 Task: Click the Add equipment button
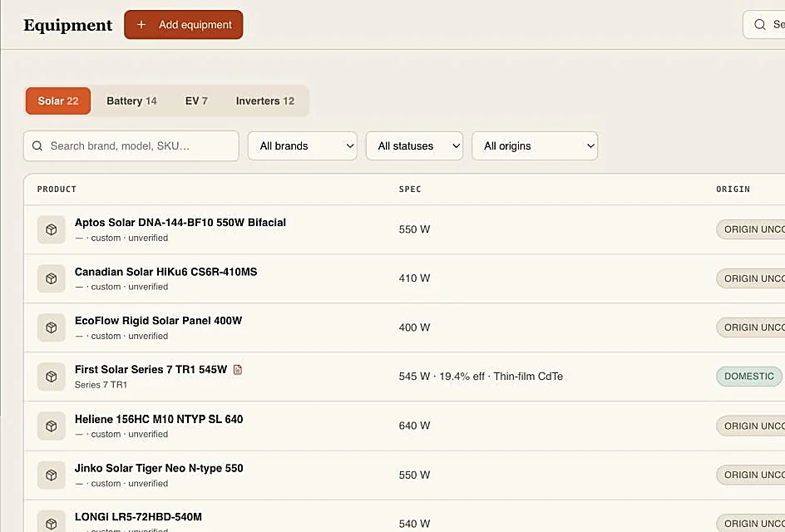[x=184, y=25]
